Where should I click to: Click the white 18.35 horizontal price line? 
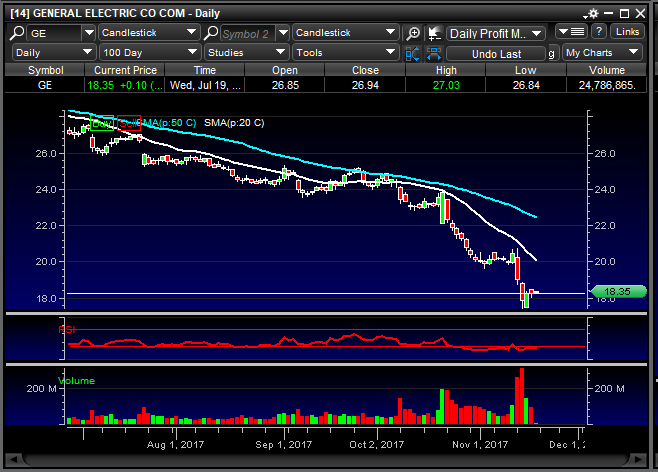[326, 293]
